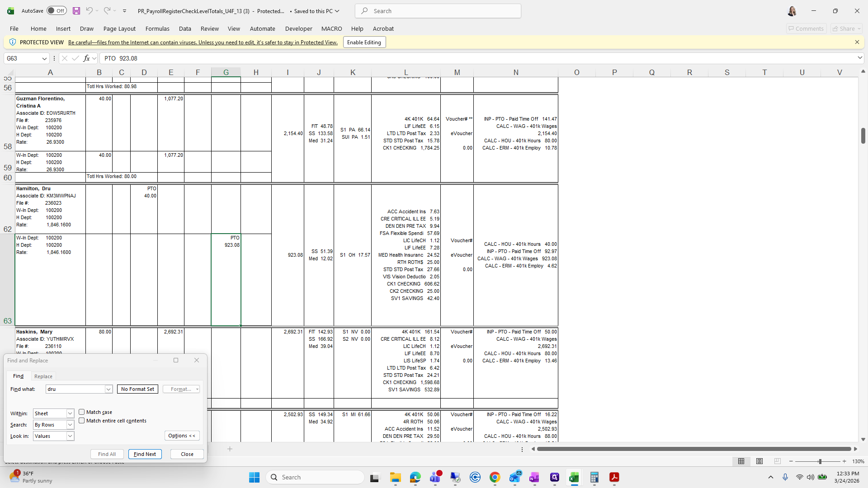Click the Undo arrow icon
Screen dimensions: 868x488
89,11
